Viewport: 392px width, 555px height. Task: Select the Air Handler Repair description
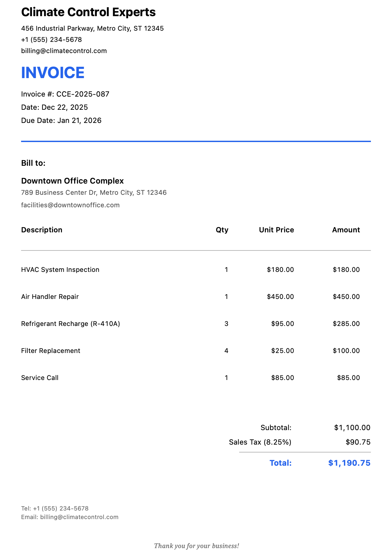pyautogui.click(x=50, y=297)
